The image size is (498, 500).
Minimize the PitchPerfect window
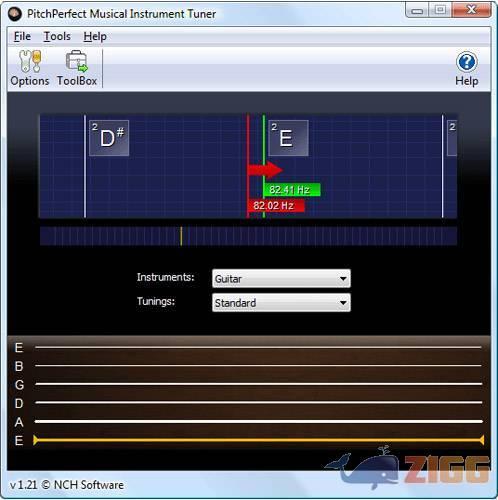(x=417, y=11)
